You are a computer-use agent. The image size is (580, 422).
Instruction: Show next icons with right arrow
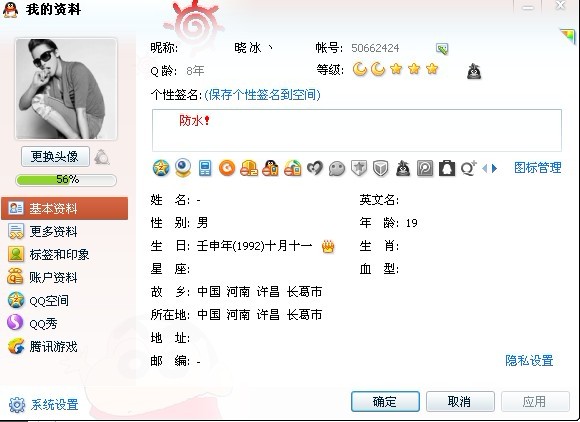[495, 169]
